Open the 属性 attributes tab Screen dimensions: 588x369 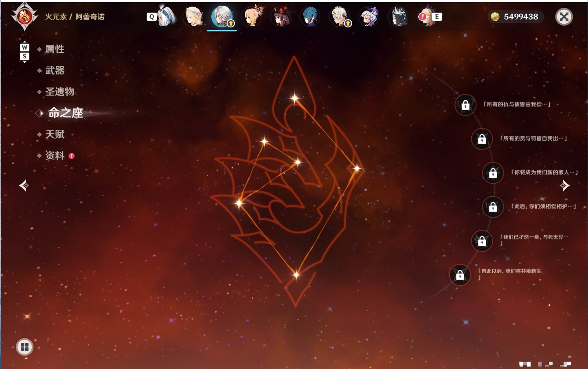tap(55, 49)
